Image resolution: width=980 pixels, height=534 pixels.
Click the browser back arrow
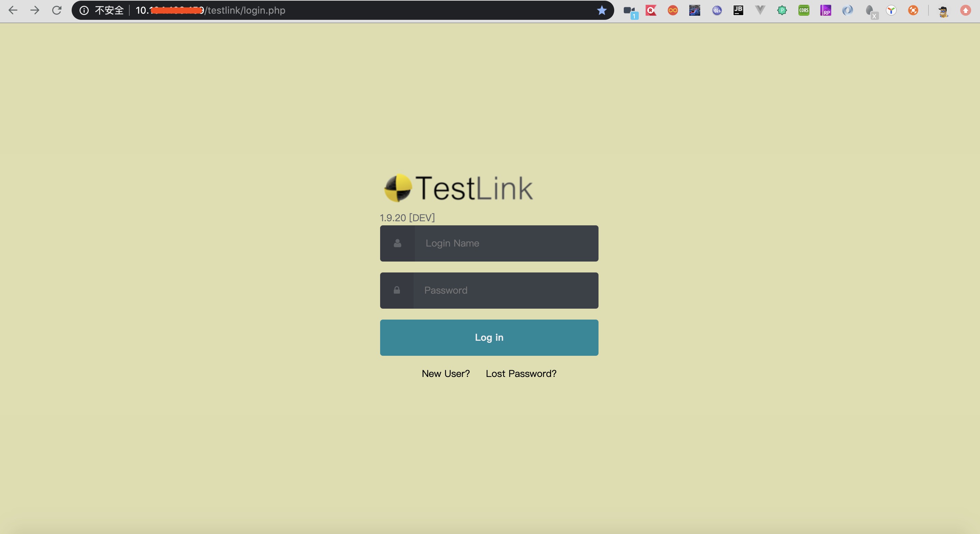click(13, 10)
